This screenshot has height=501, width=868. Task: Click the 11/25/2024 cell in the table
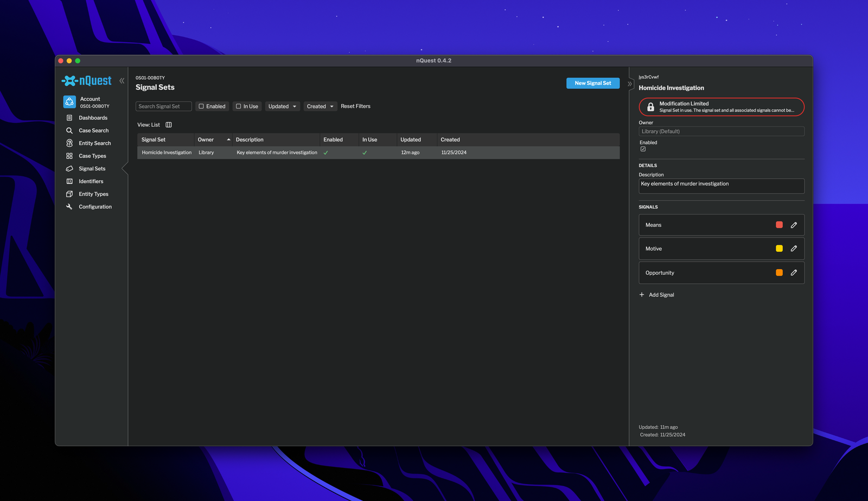[454, 153]
